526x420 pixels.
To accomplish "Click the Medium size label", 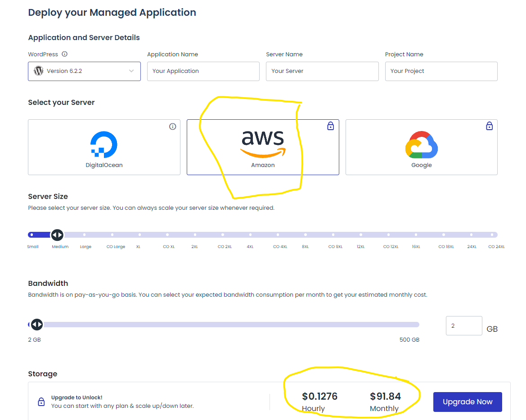I will coord(60,247).
